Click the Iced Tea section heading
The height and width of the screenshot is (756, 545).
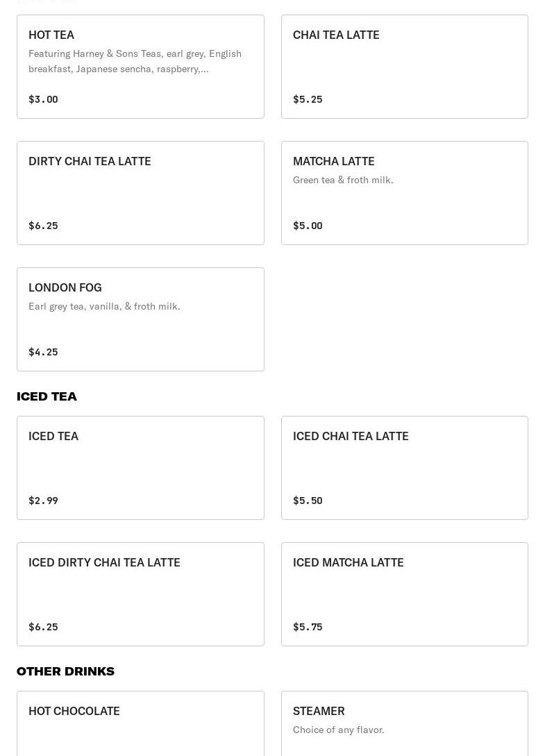click(x=47, y=396)
